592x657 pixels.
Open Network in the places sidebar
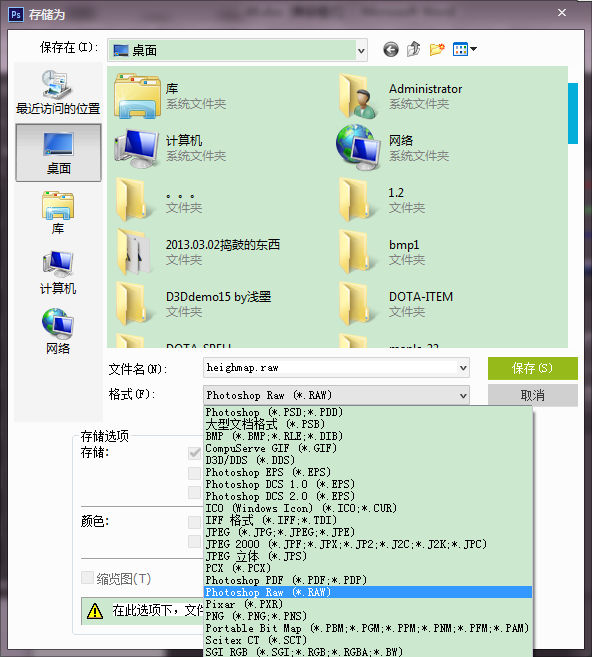58,331
